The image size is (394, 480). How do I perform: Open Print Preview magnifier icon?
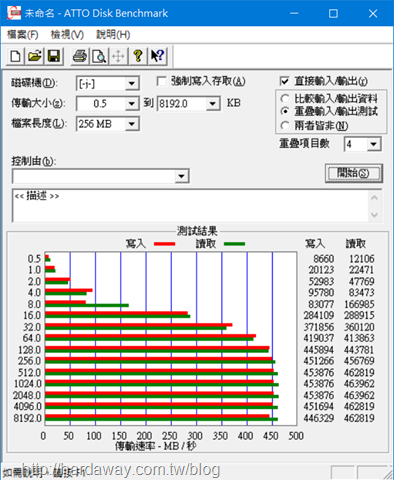point(99,56)
